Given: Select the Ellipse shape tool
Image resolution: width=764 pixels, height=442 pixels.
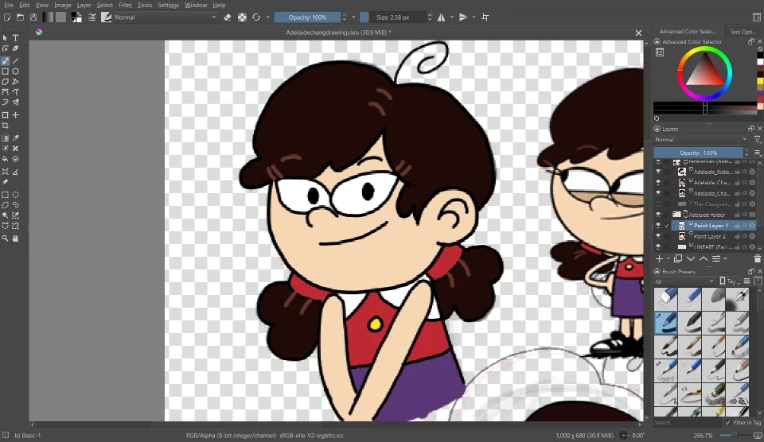Looking at the screenshot, I should coord(16,71).
